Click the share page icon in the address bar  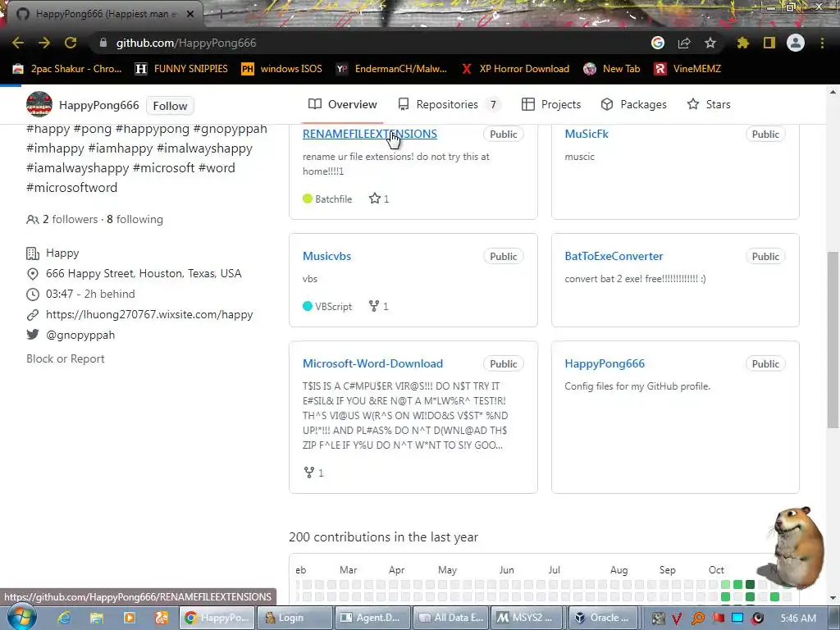point(684,43)
